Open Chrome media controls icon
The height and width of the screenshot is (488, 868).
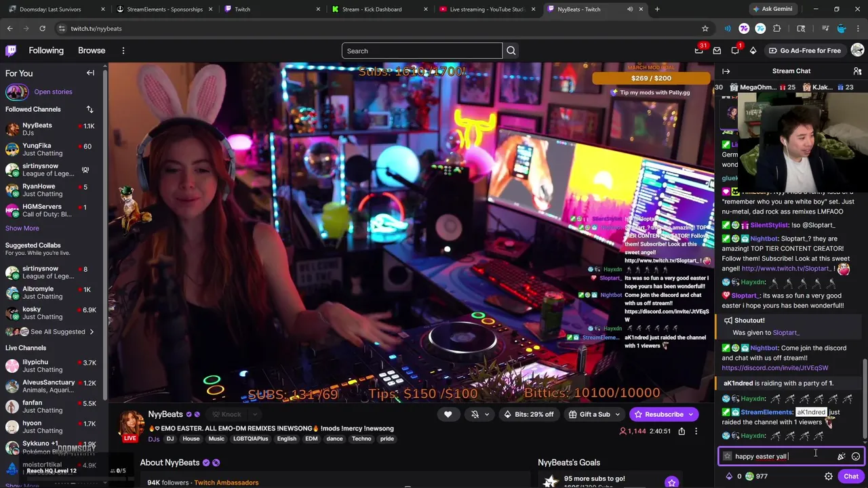(x=825, y=28)
